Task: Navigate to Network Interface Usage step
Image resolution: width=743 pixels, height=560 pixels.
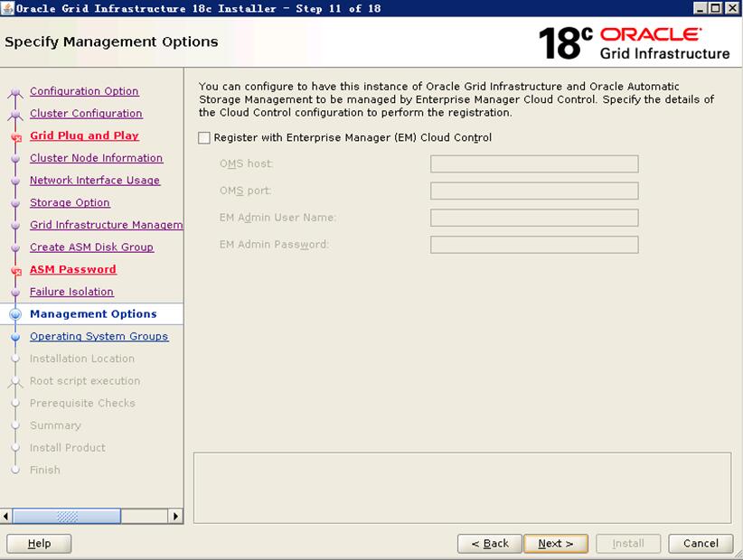Action: pos(95,180)
